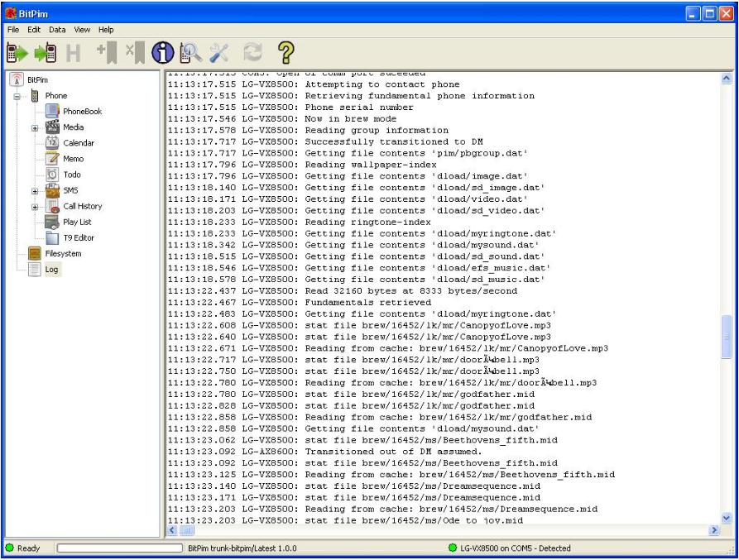
Task: Click the status bar progress gauge
Action: pyautogui.click(x=120, y=548)
